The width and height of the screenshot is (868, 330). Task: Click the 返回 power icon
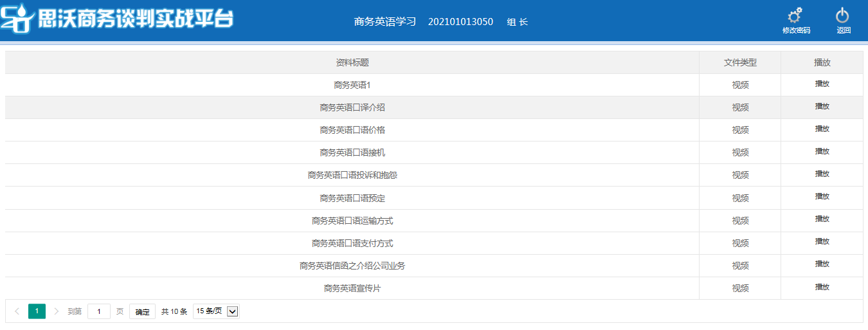(x=842, y=16)
